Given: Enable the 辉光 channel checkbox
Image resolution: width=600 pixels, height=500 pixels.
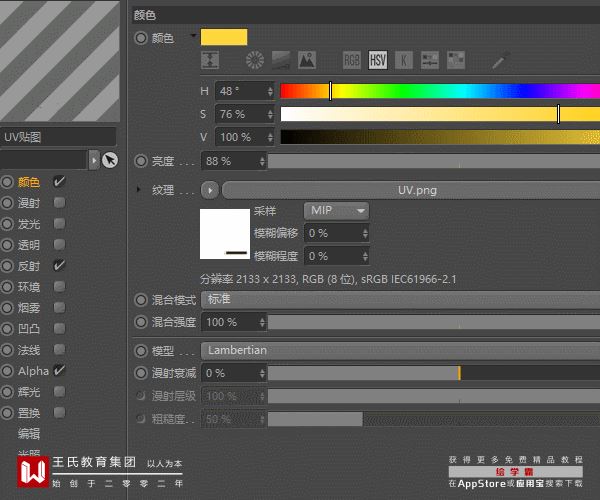Looking at the screenshot, I should pos(59,392).
